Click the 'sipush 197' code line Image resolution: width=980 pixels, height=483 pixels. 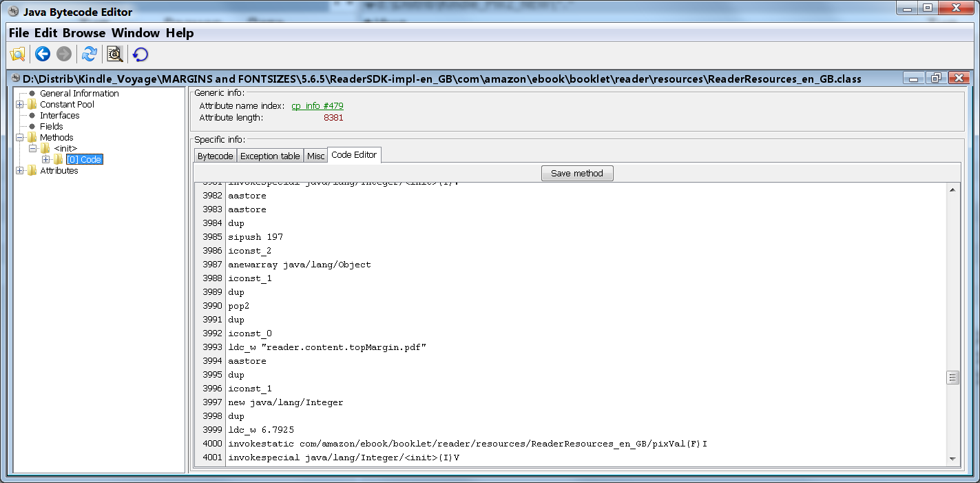coord(256,237)
